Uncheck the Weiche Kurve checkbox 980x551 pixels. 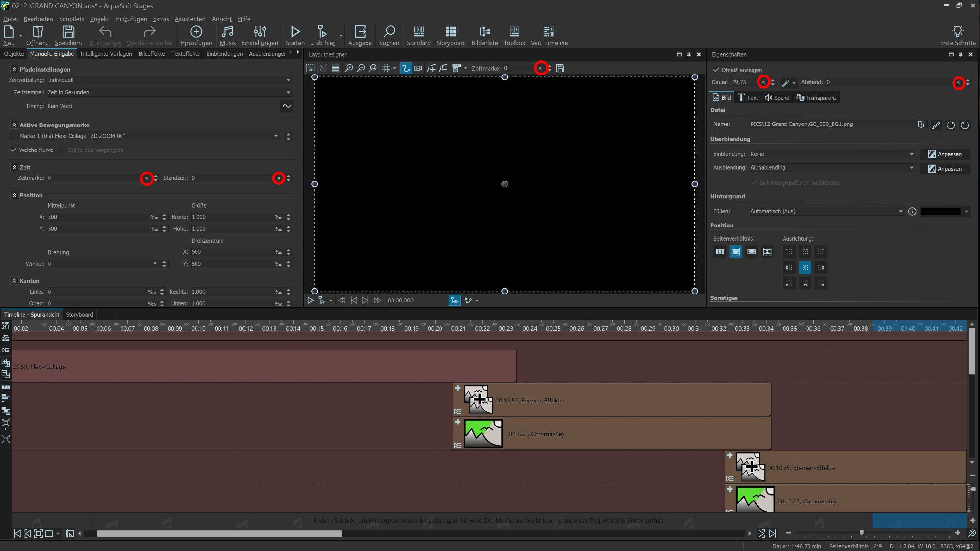[14, 150]
